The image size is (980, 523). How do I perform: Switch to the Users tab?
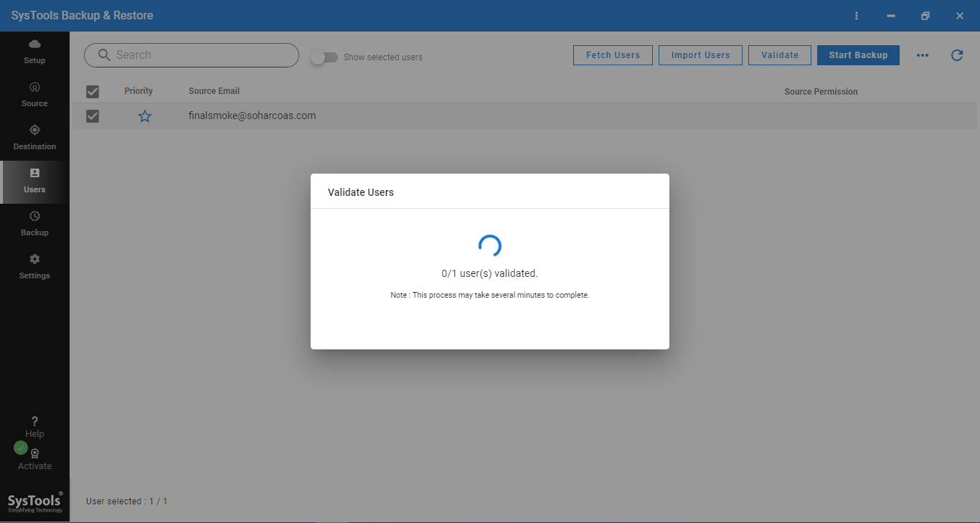pyautogui.click(x=34, y=181)
